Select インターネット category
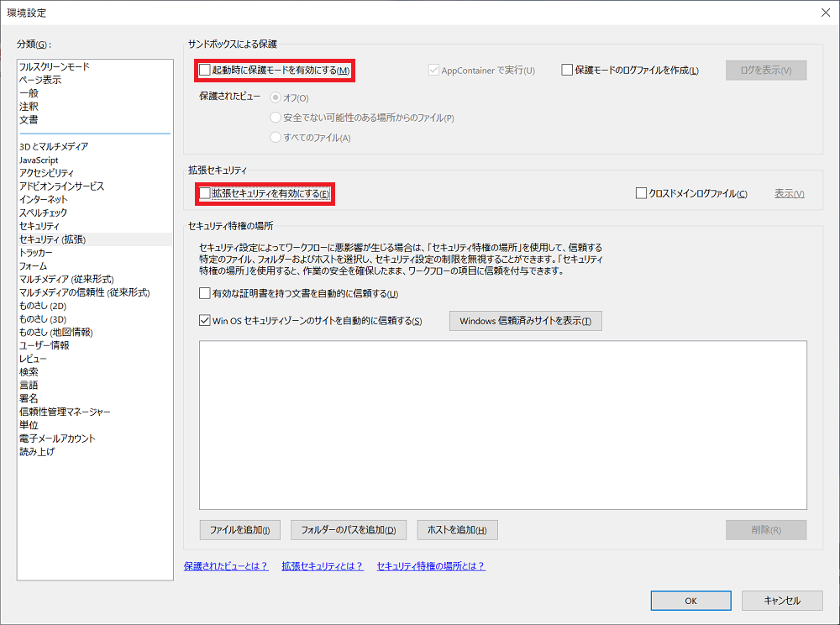840x625 pixels. click(44, 199)
